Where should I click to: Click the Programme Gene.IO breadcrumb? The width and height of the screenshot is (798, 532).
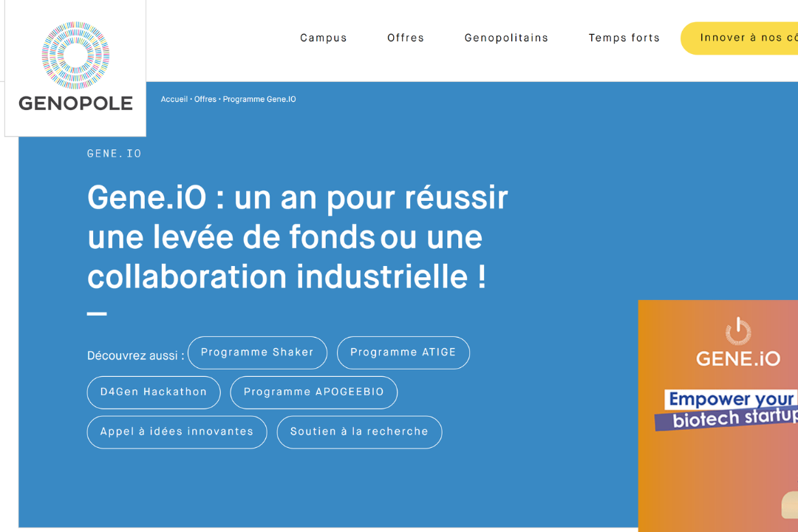pyautogui.click(x=259, y=99)
